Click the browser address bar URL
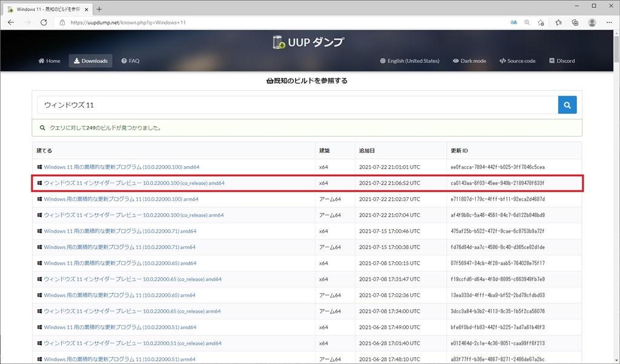Viewport: 620px width, 364px height. tap(128, 22)
